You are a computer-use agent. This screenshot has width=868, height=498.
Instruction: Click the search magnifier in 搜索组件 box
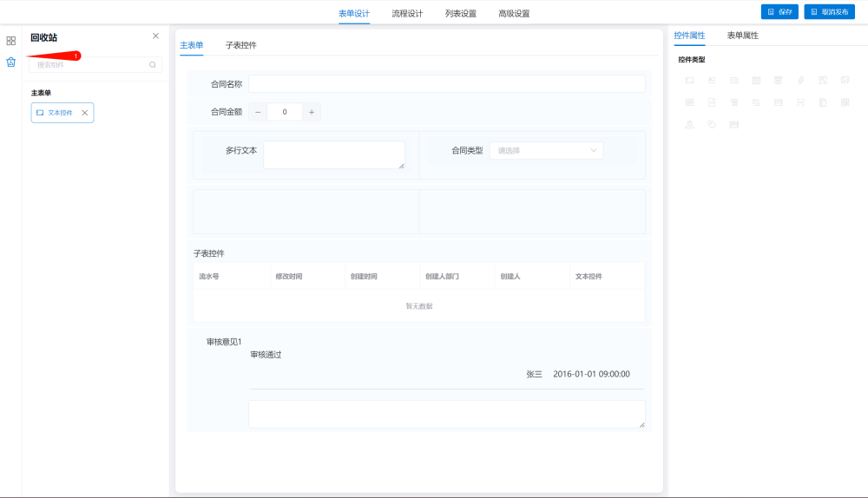coord(153,64)
